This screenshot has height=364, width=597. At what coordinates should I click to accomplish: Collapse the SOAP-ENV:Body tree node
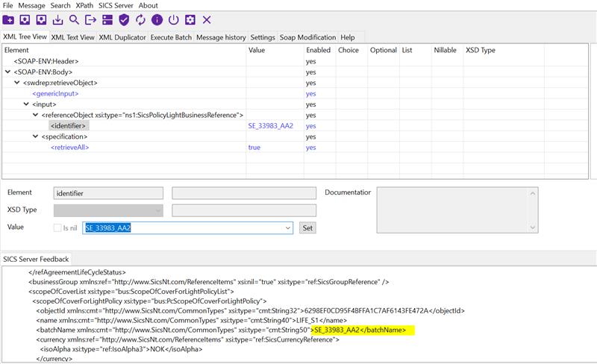(7, 72)
